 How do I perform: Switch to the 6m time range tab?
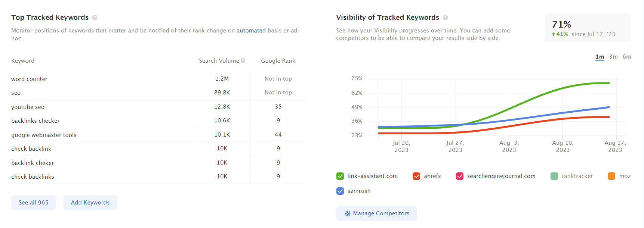pyautogui.click(x=627, y=57)
